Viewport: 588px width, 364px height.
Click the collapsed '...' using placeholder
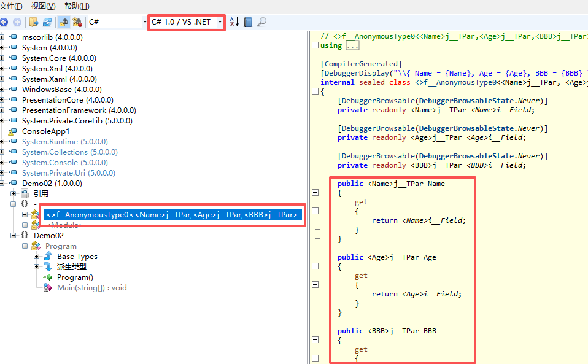tap(352, 46)
